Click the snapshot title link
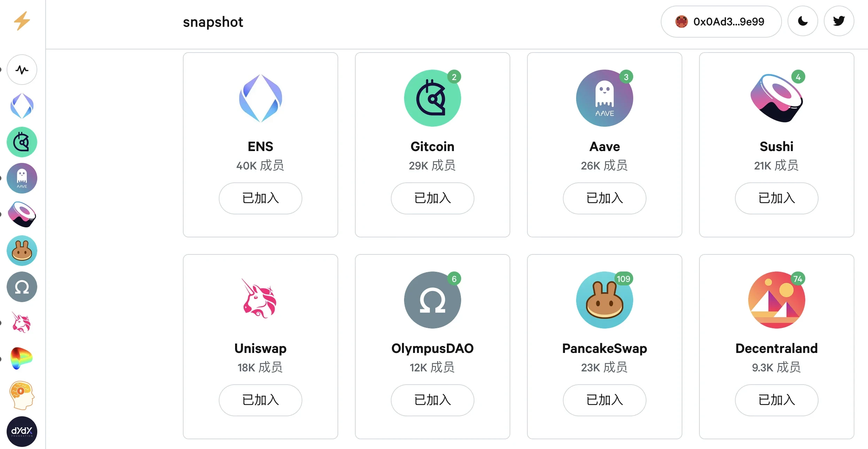 213,22
